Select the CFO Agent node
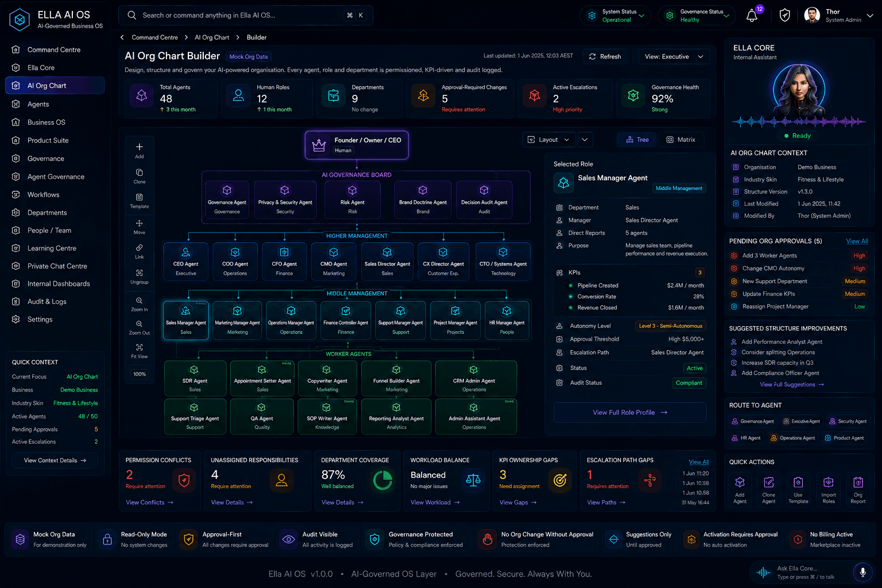This screenshot has height=588, width=882. (284, 261)
